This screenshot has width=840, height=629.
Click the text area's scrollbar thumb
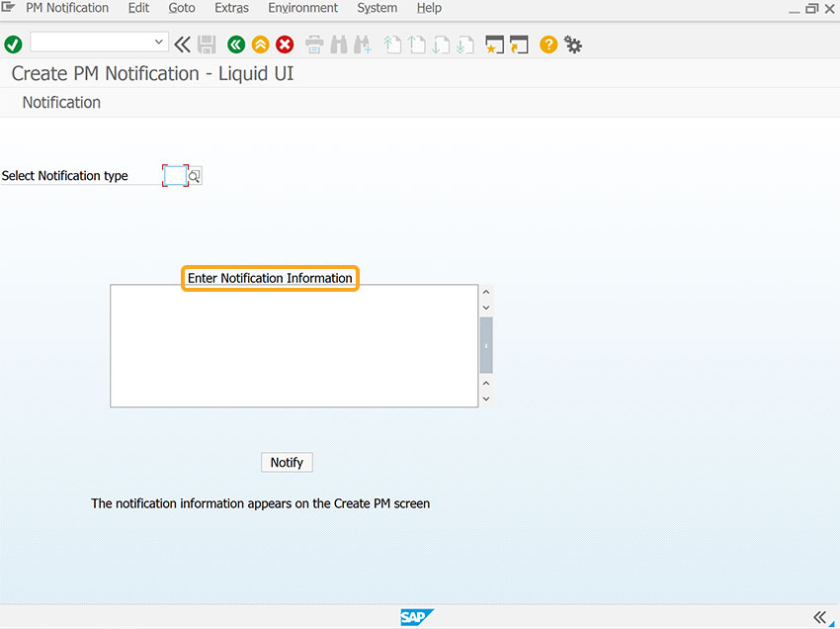486,345
